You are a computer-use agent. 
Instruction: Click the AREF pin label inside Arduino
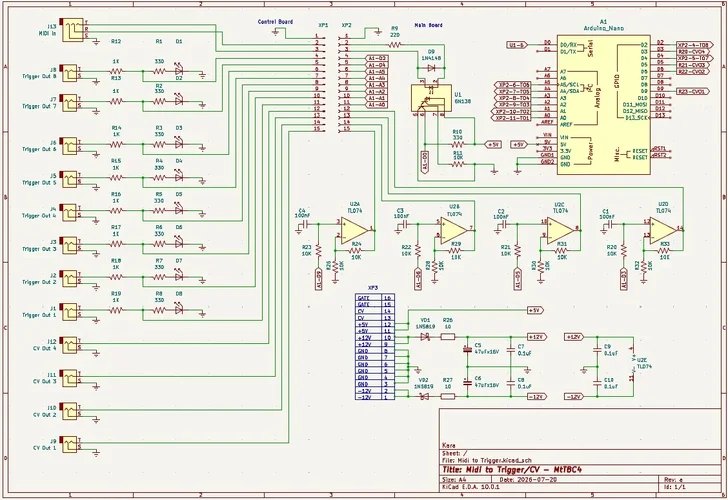tap(566, 124)
